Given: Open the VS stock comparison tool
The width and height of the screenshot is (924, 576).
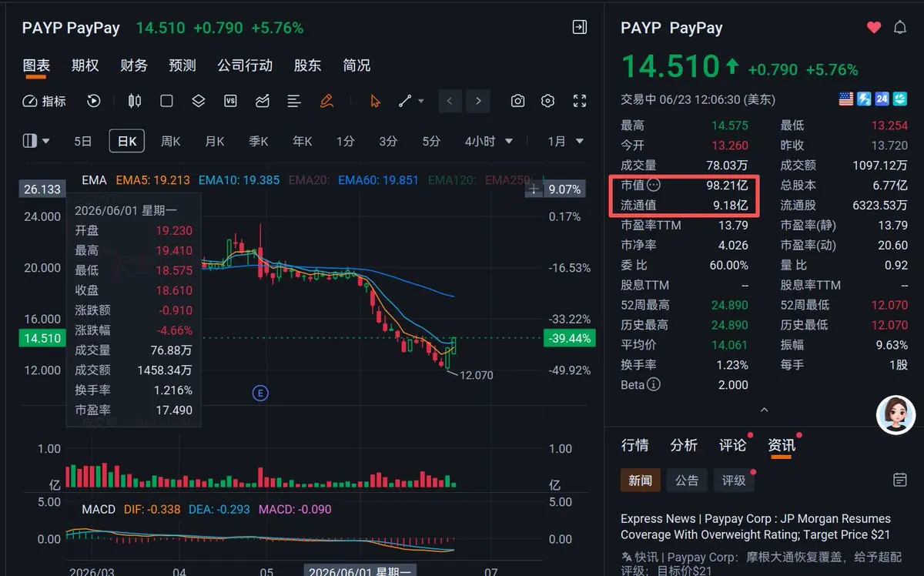Looking at the screenshot, I should point(230,101).
